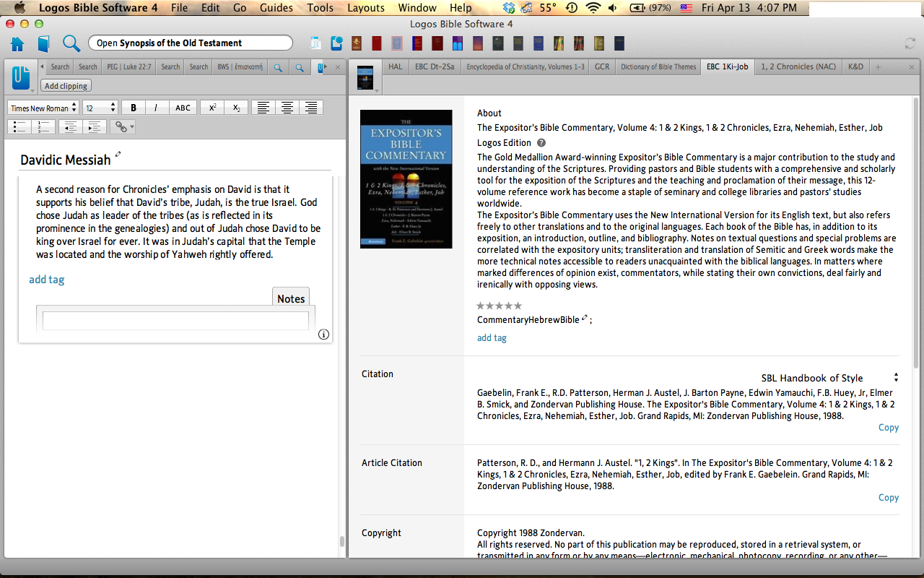Open the Library book icon
This screenshot has width=924, height=578.
pyautogui.click(x=43, y=43)
